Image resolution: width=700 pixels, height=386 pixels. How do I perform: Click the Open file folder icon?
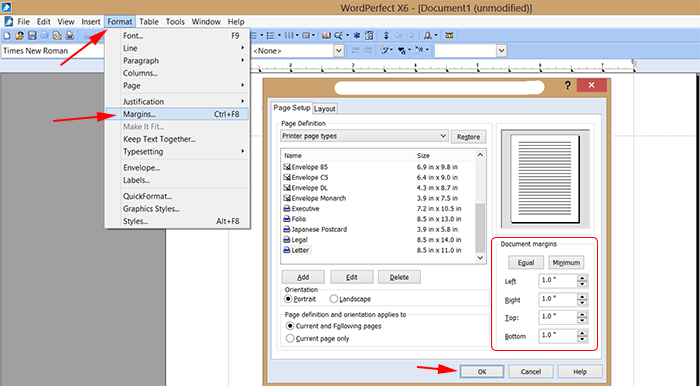20,36
